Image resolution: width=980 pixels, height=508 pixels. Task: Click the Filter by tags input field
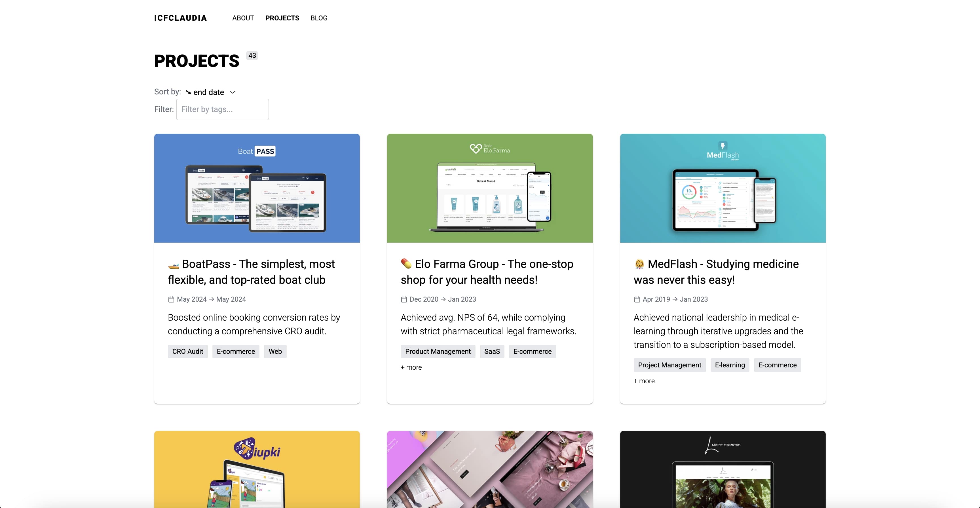(223, 109)
